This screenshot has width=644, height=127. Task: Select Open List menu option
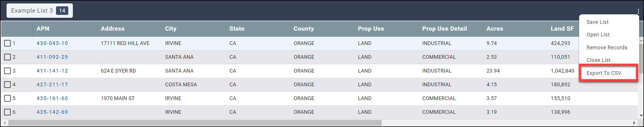tap(598, 35)
